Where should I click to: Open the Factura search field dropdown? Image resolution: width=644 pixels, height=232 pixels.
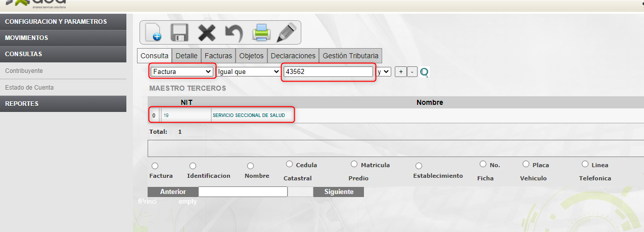(x=182, y=72)
